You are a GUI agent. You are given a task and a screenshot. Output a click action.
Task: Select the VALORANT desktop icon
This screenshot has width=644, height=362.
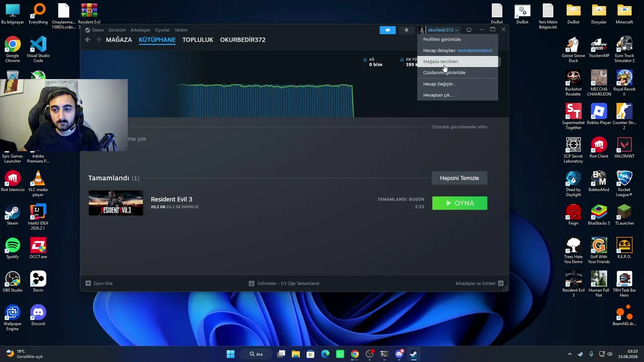click(624, 148)
